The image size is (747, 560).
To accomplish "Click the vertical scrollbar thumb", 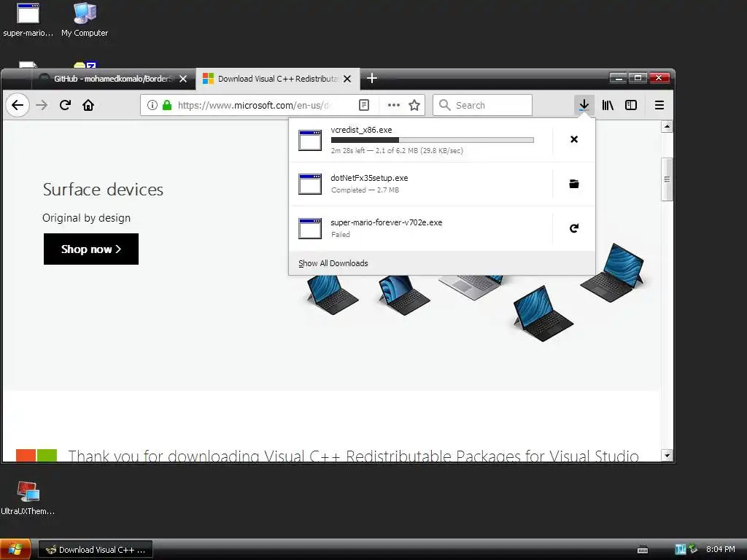I will (x=667, y=179).
